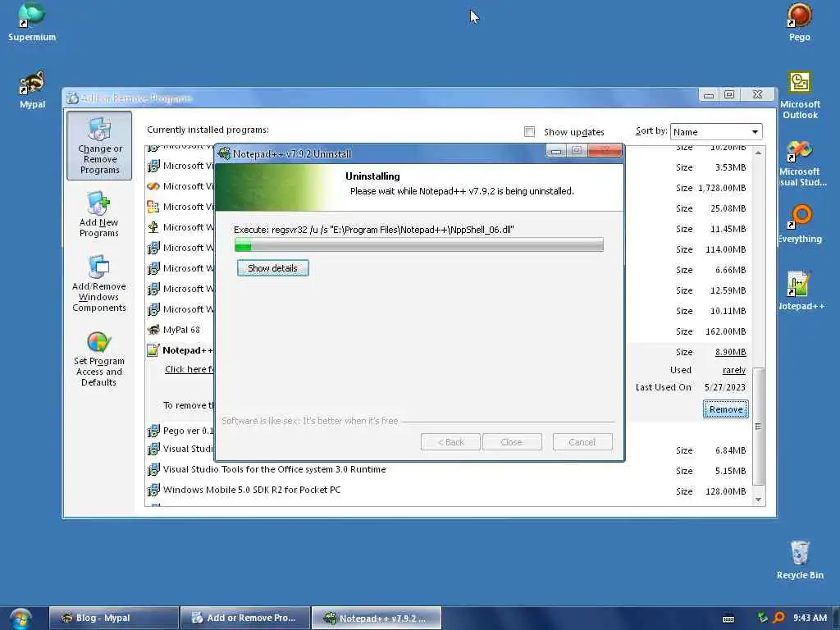The image size is (840, 630).
Task: Click the 1,728.00MB size value
Action: click(722, 188)
